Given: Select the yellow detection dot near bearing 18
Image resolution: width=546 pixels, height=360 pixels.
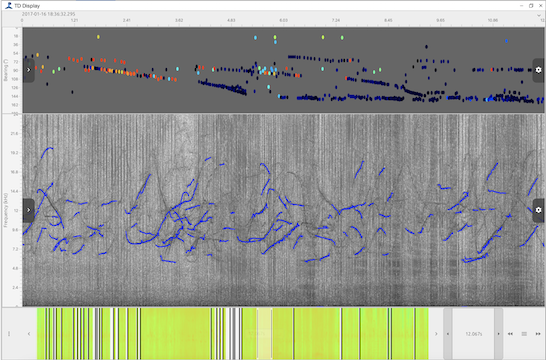Looking at the screenshot, I should 98,37.
